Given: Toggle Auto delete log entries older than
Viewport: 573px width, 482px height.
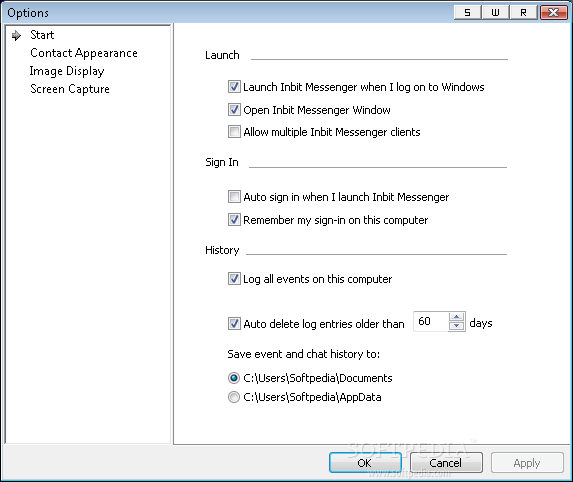Looking at the screenshot, I should [234, 324].
